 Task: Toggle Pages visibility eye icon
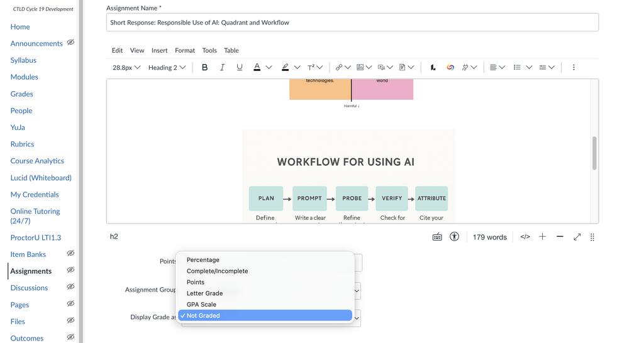(x=70, y=303)
